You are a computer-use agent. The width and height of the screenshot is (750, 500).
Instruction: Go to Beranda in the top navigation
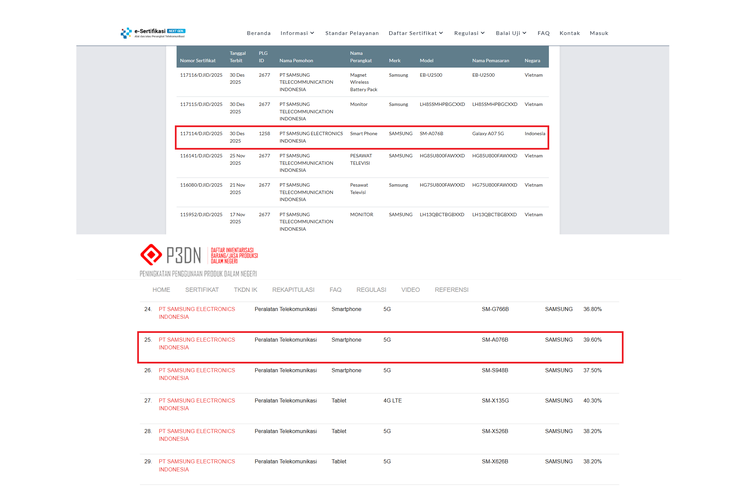(x=259, y=33)
